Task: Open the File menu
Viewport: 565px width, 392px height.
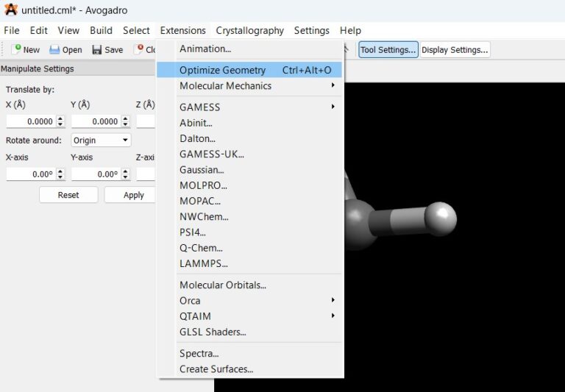Action: [x=12, y=31]
